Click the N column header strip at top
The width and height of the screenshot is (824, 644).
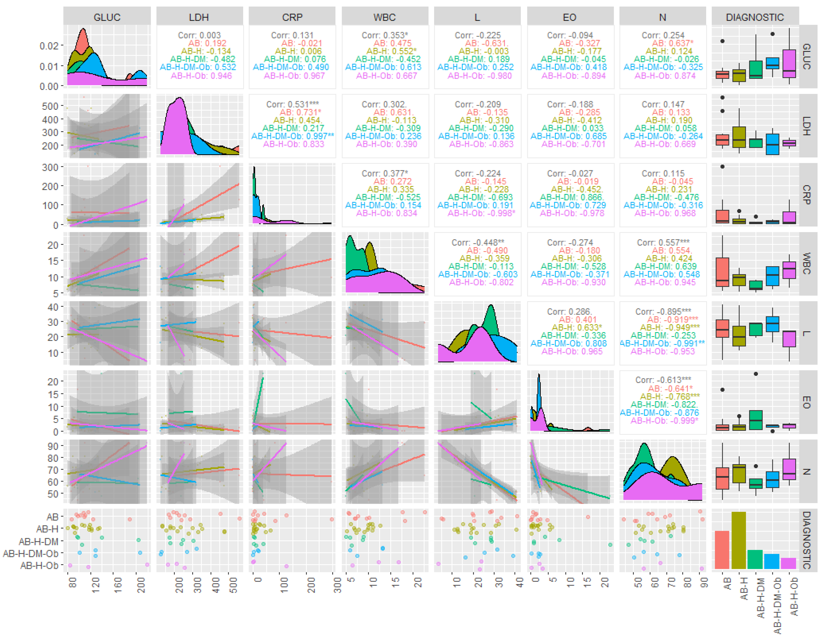(x=663, y=17)
